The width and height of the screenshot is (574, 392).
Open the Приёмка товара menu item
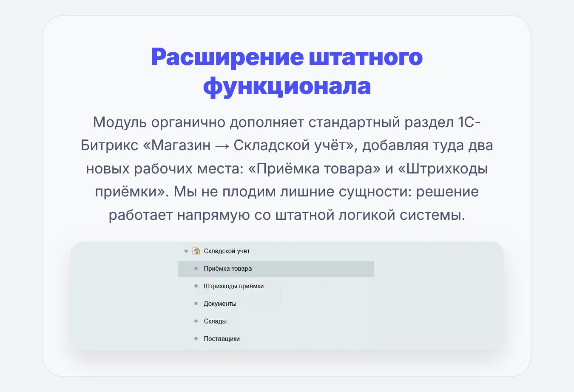(276, 269)
